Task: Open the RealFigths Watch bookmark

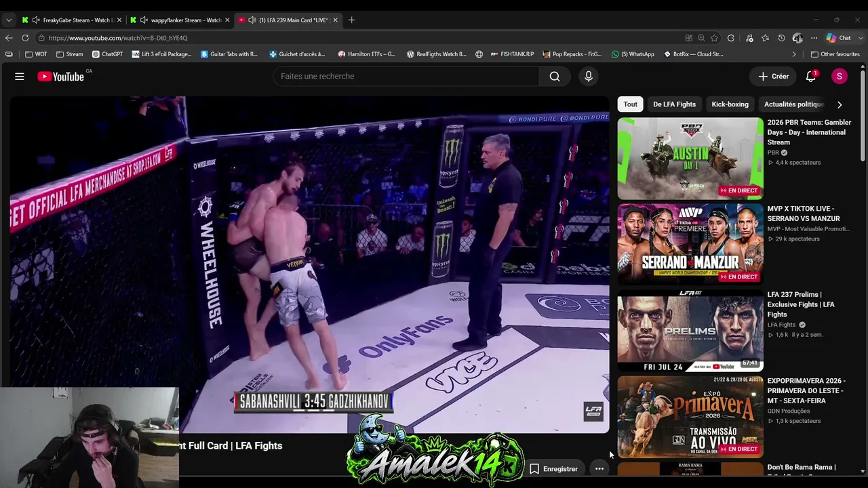Action: 437,54
